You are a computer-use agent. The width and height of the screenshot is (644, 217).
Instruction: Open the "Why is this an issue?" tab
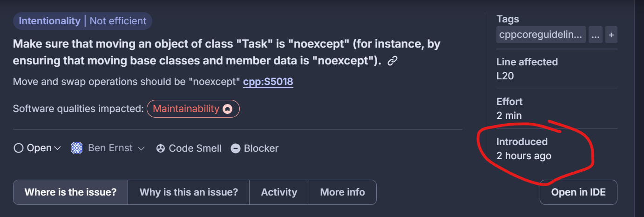[x=189, y=192]
